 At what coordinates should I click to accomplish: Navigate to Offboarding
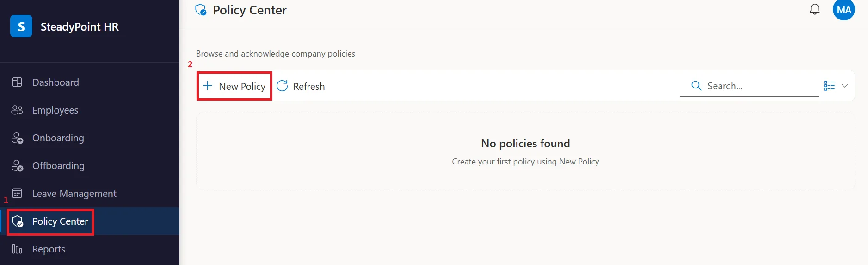point(90,165)
